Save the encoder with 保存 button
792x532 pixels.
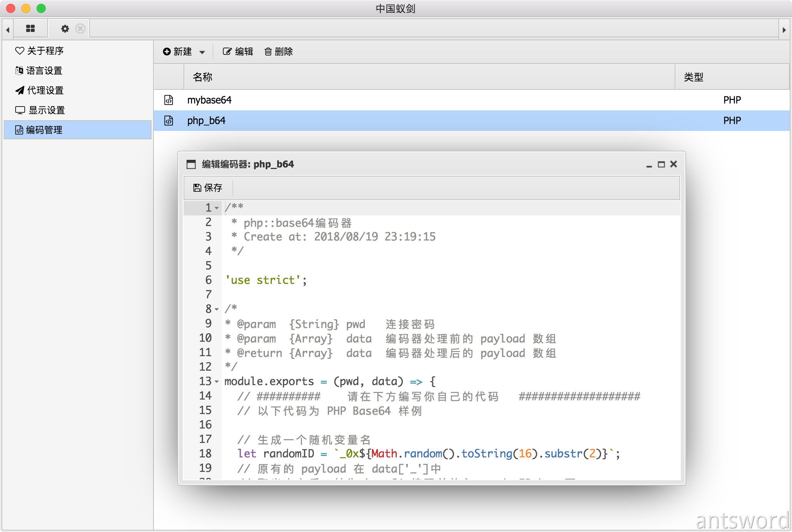click(x=208, y=188)
